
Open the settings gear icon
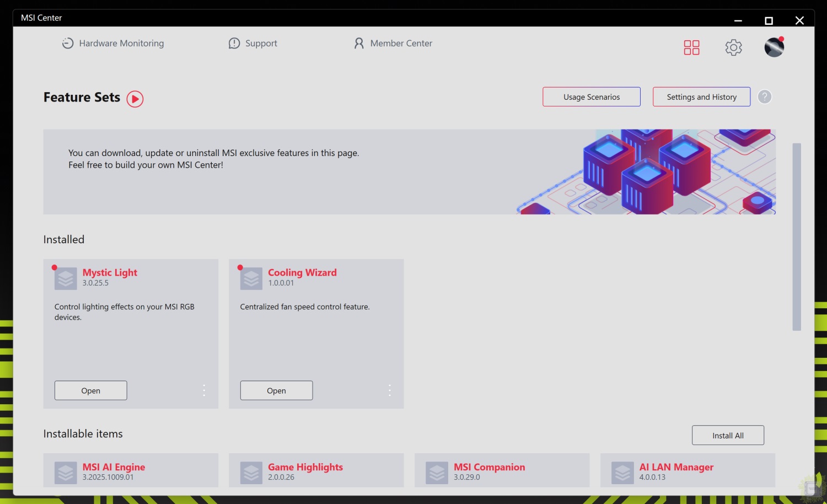(x=733, y=47)
